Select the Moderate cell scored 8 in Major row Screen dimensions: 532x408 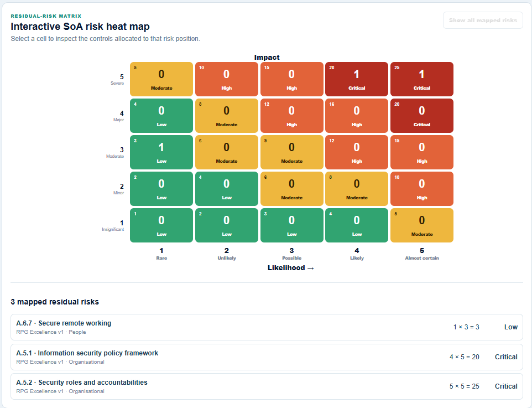(x=227, y=116)
